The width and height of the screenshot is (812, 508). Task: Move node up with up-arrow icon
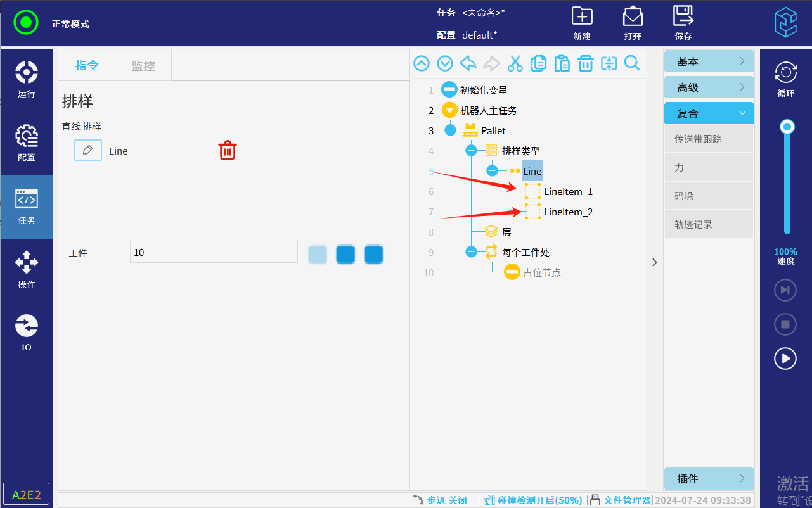[x=422, y=63]
